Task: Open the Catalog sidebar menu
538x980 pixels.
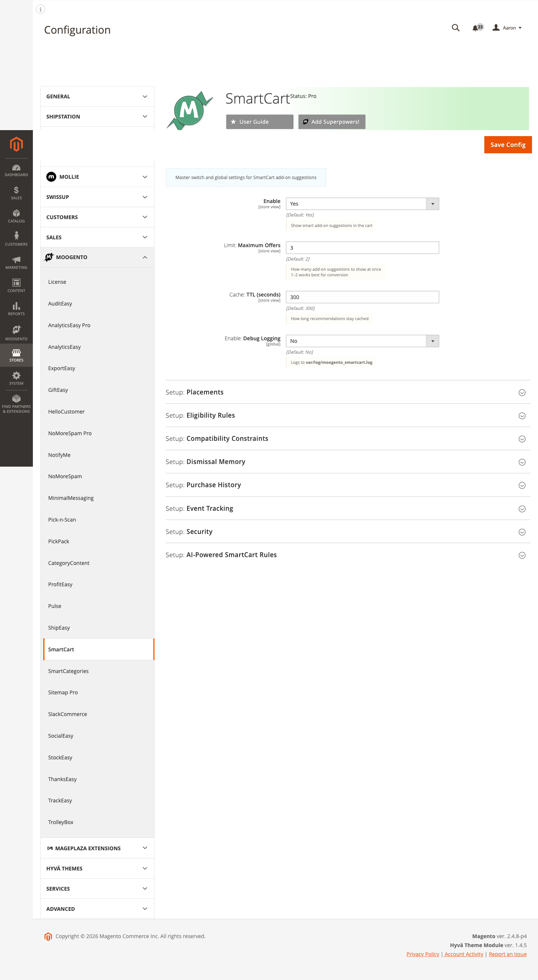Action: (16, 216)
